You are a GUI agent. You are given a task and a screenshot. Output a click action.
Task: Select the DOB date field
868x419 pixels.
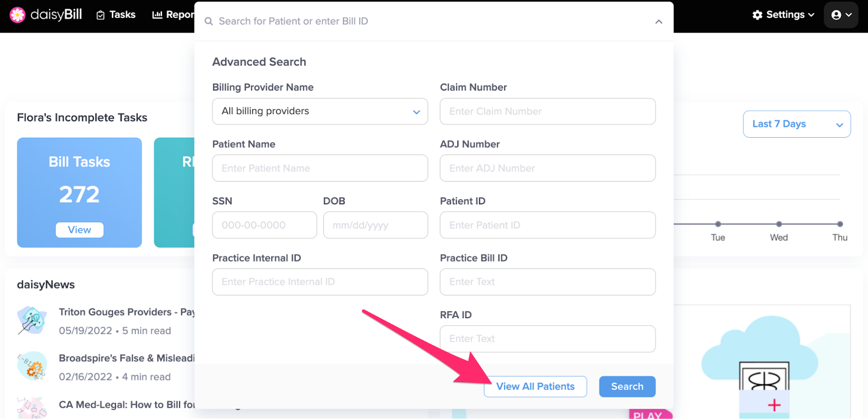click(375, 225)
